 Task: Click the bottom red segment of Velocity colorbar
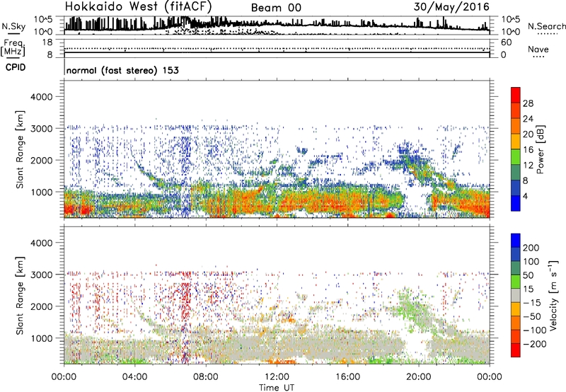pyautogui.click(x=516, y=350)
